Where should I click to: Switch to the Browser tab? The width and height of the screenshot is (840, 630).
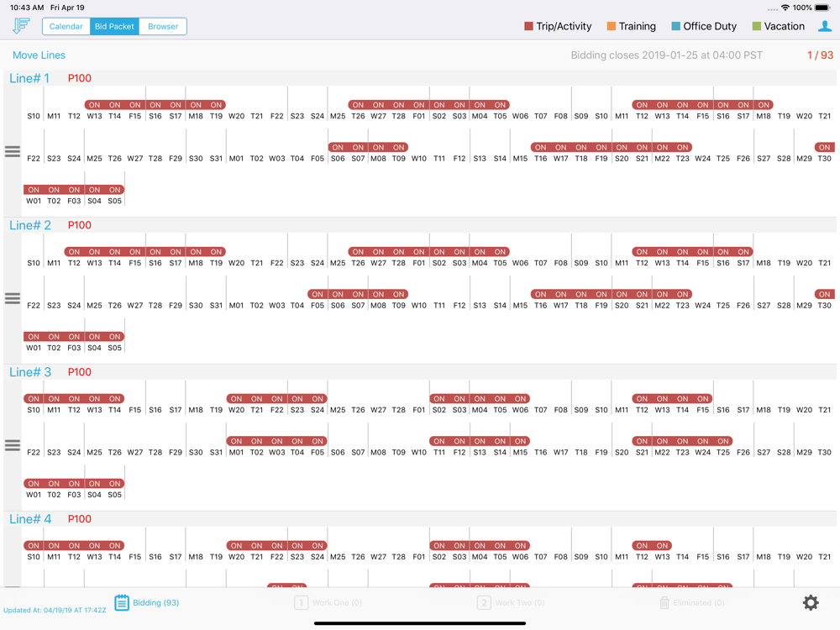(x=163, y=26)
